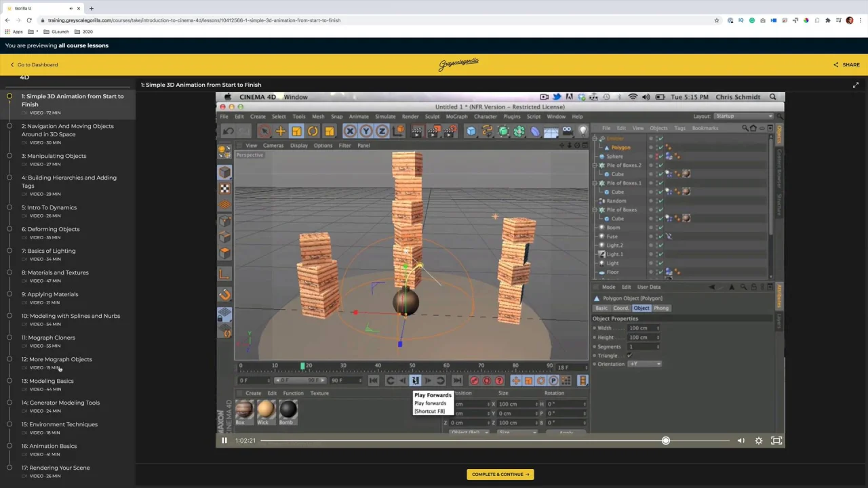Click the Undo arrow icon in Cinema 4D
Viewport: 868px width, 488px height.
(x=229, y=131)
